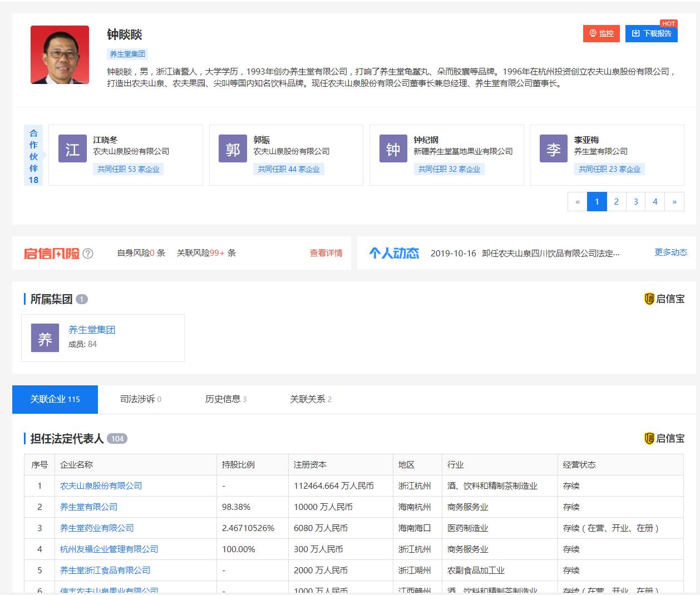The image size is (700, 595).
Task: Click the 郭 avatar icon of 郭振
Action: pos(233,148)
